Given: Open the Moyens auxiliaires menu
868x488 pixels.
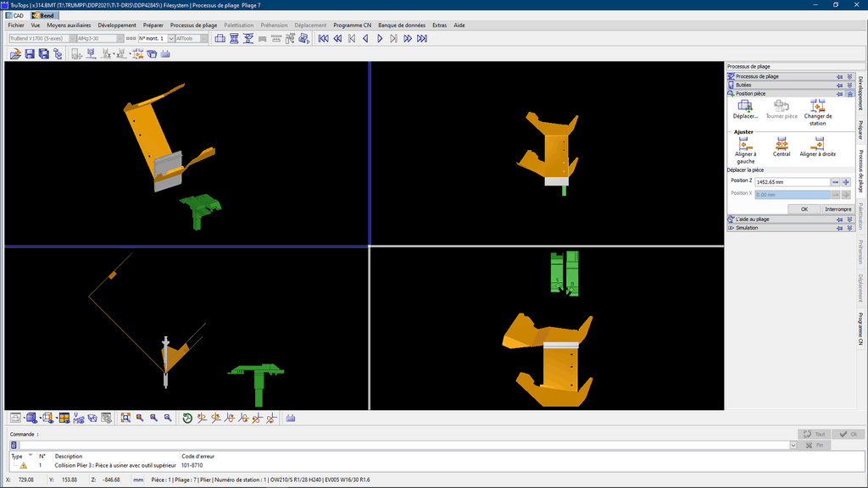Looking at the screenshot, I should click(x=69, y=25).
